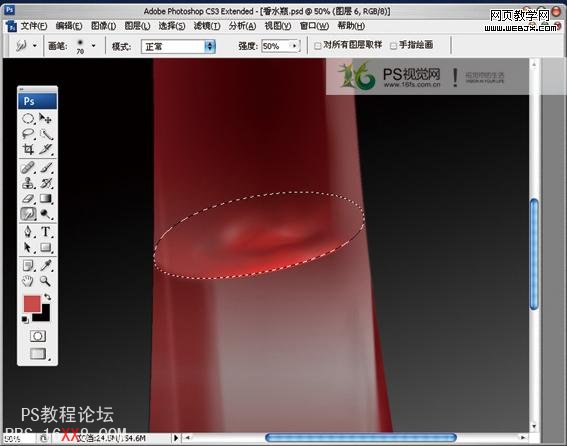This screenshot has width=567, height=446.
Task: Open the strength slider popup arrow
Action: [295, 46]
